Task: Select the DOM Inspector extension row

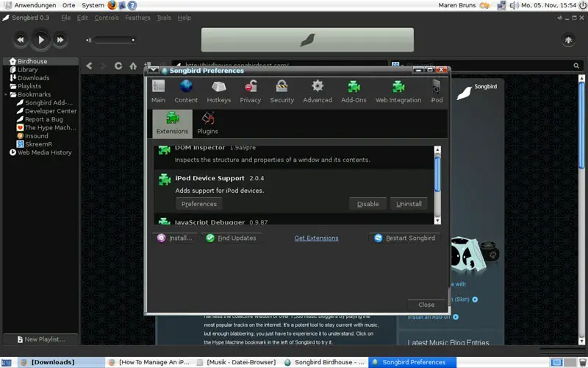Action: 294,157
